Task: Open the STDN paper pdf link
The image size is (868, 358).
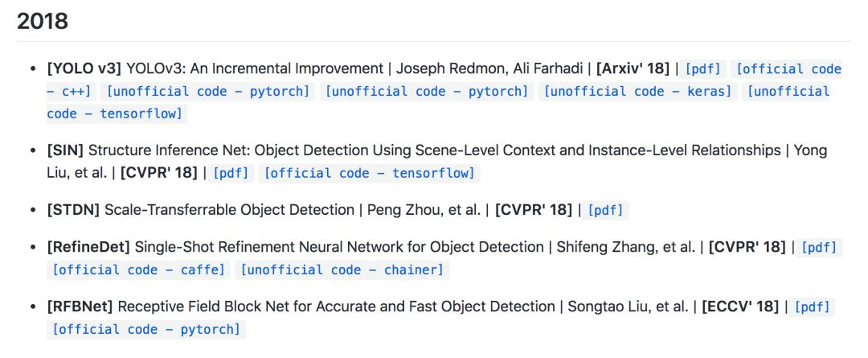Action: tap(605, 210)
